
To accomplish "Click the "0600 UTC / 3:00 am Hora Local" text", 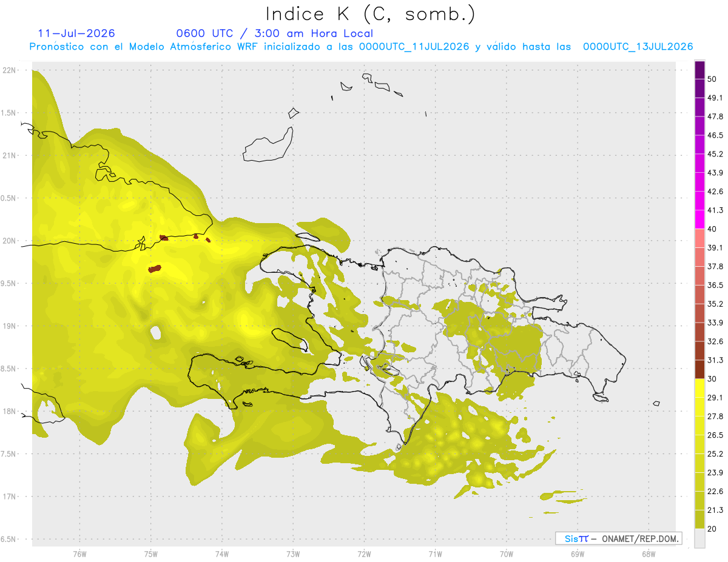I will tap(274, 33).
